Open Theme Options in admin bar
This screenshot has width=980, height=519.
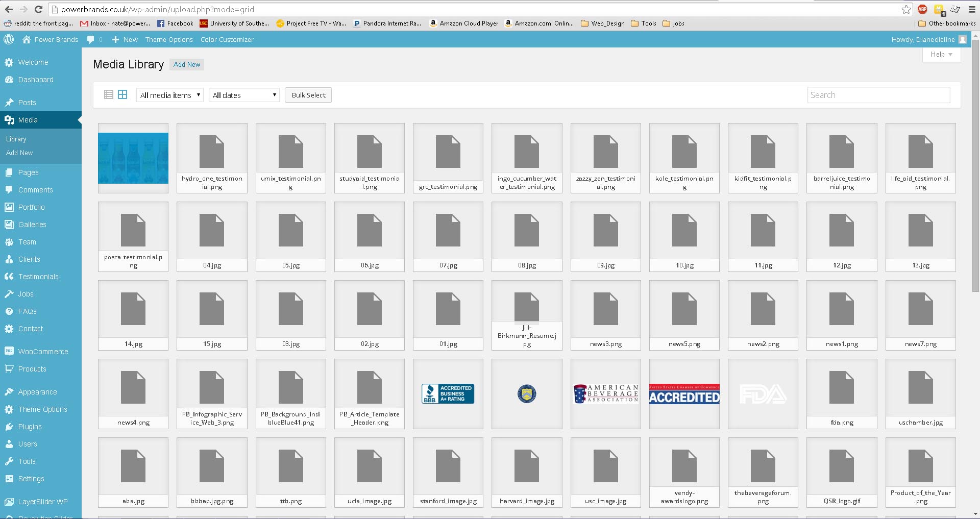(169, 39)
